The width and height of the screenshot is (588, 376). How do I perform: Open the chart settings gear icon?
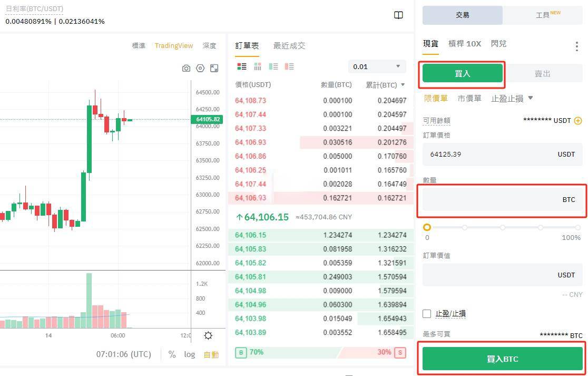tap(201, 67)
